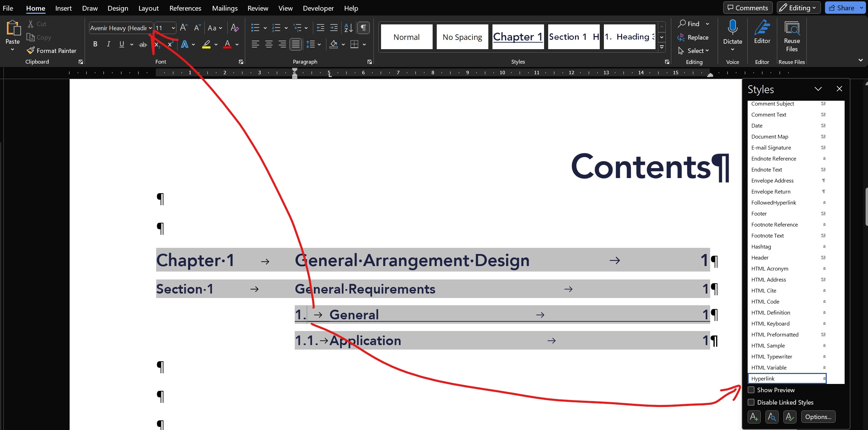Viewport: 868px width, 430px height.
Task: Open the Dictate voice tool
Action: [733, 36]
